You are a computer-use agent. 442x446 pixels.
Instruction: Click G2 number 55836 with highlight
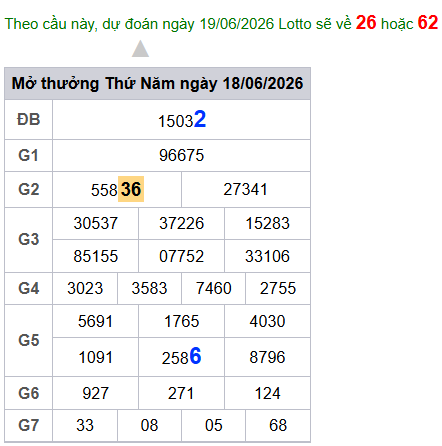click(x=117, y=189)
